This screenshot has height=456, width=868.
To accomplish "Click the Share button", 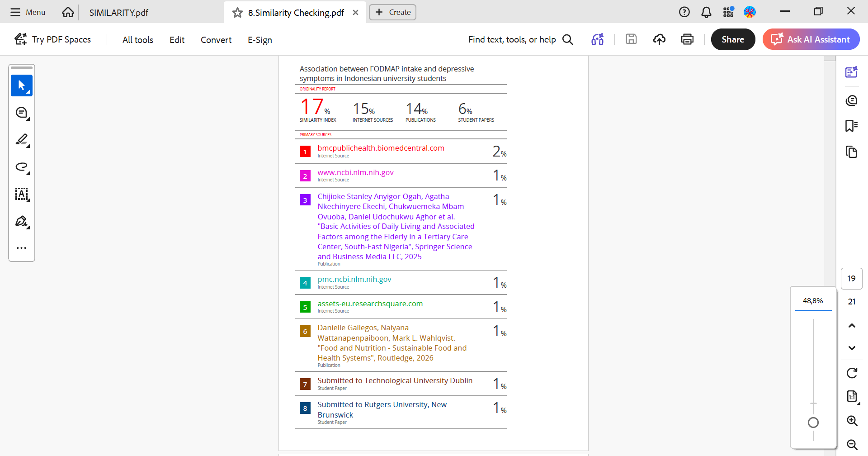I will [732, 39].
